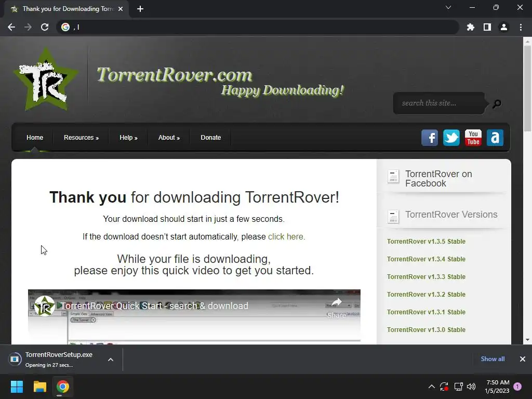The height and width of the screenshot is (399, 532).
Task: Click 'Opening in 27 secs...' download status
Action: click(x=49, y=365)
